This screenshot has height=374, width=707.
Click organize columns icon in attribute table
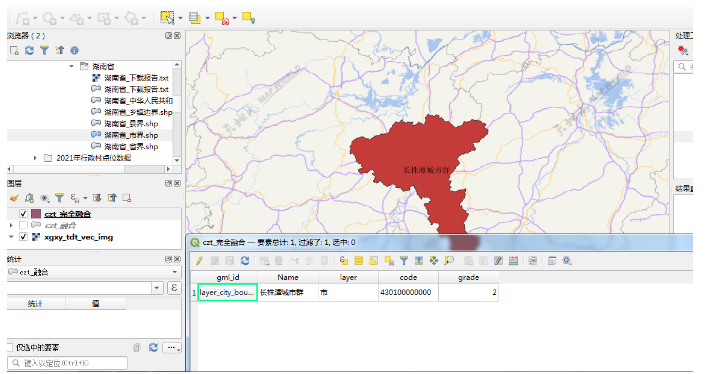pos(498,260)
